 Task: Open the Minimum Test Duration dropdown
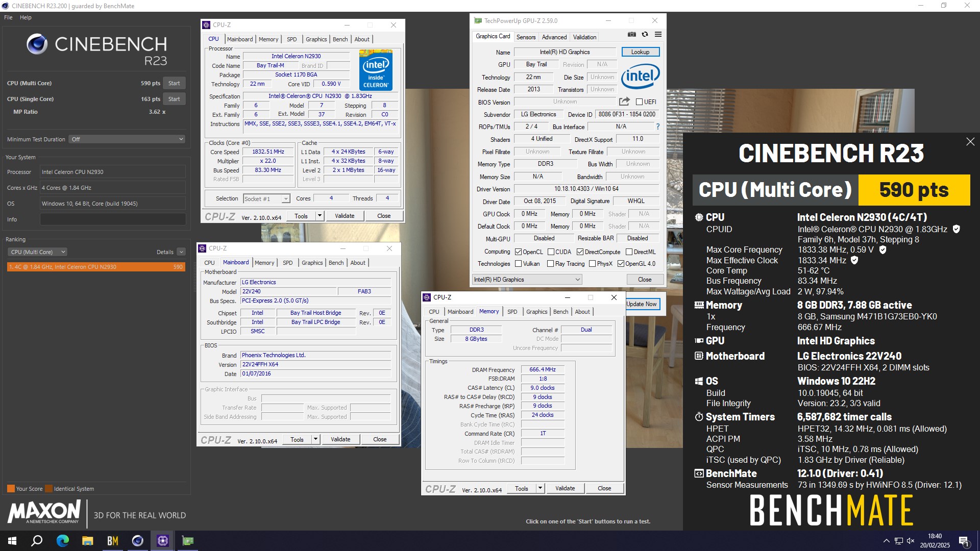[x=127, y=139]
